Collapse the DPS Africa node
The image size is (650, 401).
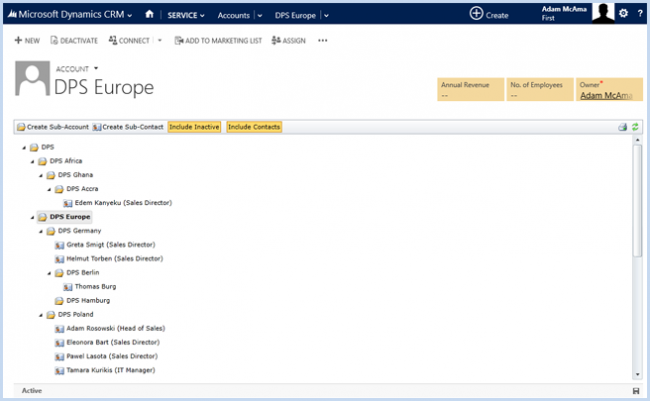(x=32, y=162)
